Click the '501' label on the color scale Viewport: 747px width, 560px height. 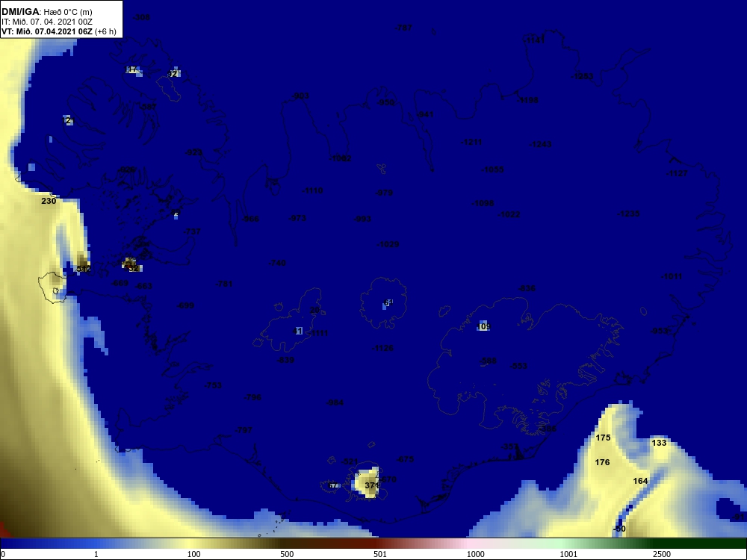(380, 554)
